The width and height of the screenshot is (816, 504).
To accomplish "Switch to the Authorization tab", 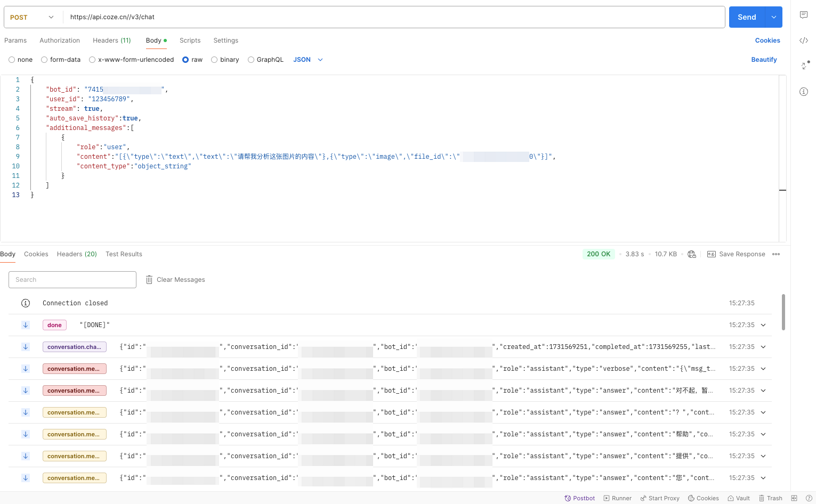I will [60, 40].
